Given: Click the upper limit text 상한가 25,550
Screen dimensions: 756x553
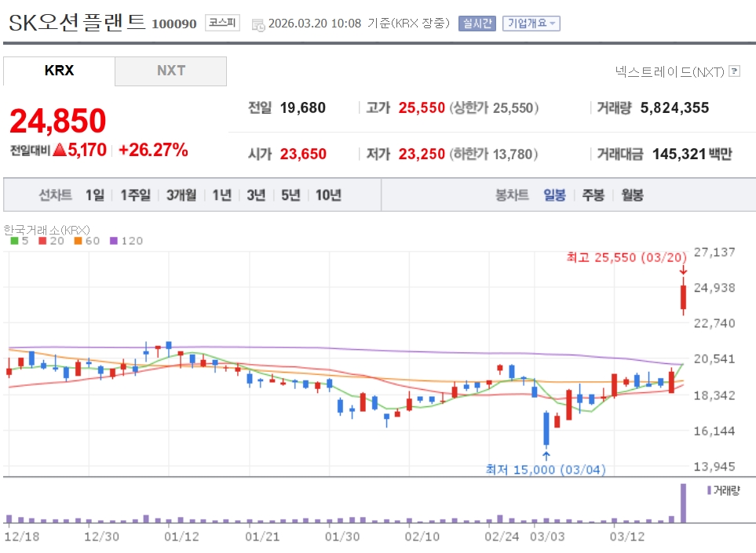Looking at the screenshot, I should point(495,107).
